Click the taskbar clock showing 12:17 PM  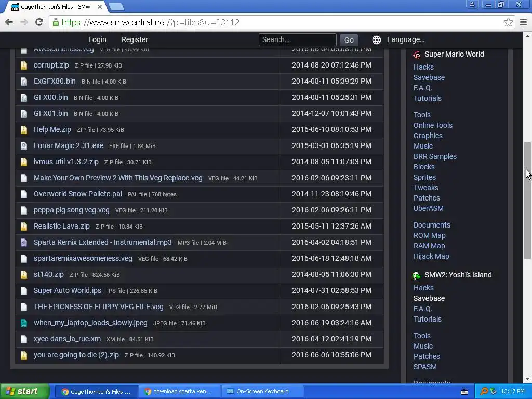513,392
